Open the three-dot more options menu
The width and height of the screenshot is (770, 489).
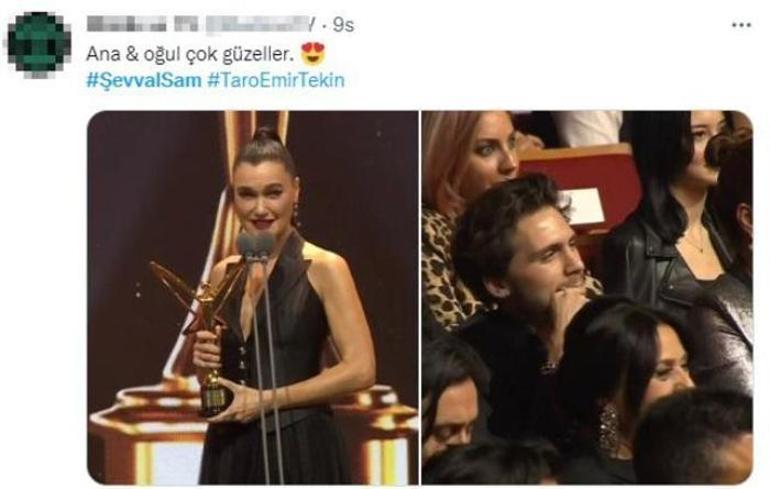point(741,25)
